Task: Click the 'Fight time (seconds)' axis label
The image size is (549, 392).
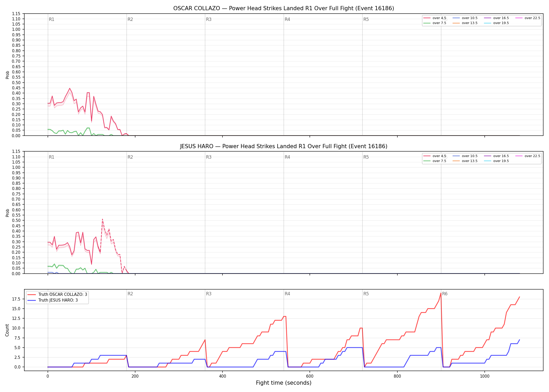Action: 284,383
